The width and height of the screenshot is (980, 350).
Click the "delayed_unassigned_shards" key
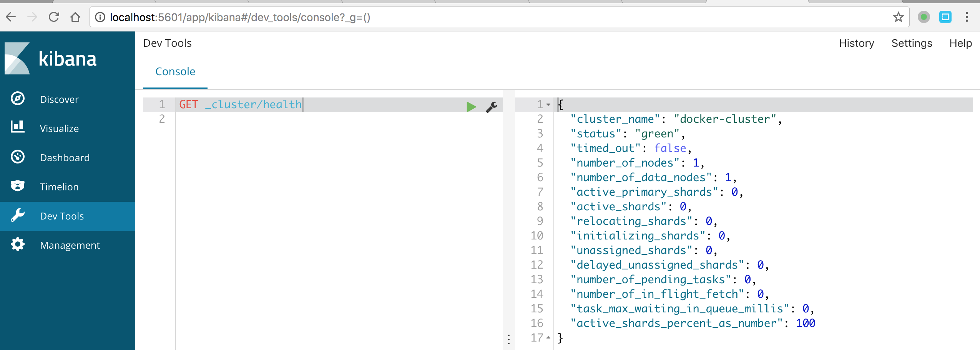coord(657,265)
